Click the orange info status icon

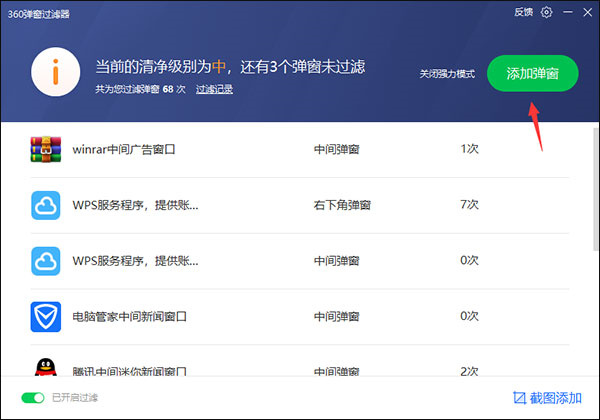point(56,72)
